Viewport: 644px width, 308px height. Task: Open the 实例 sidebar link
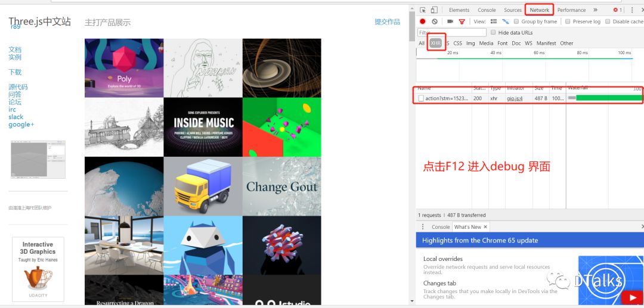tap(15, 57)
